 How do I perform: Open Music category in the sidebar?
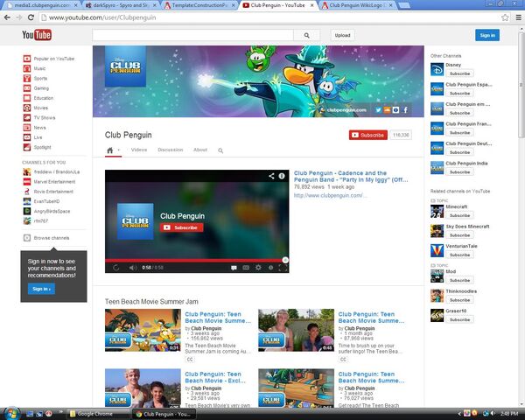34,68
